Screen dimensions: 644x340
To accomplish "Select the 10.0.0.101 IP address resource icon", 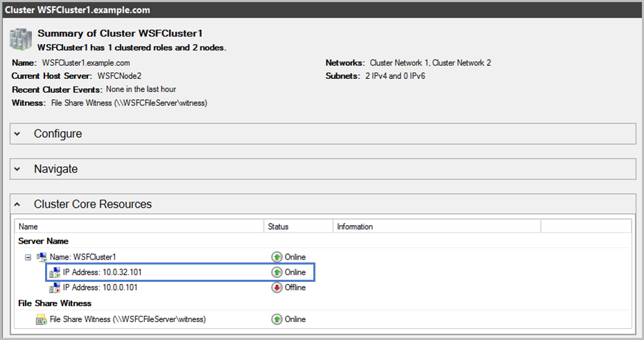I will point(55,288).
